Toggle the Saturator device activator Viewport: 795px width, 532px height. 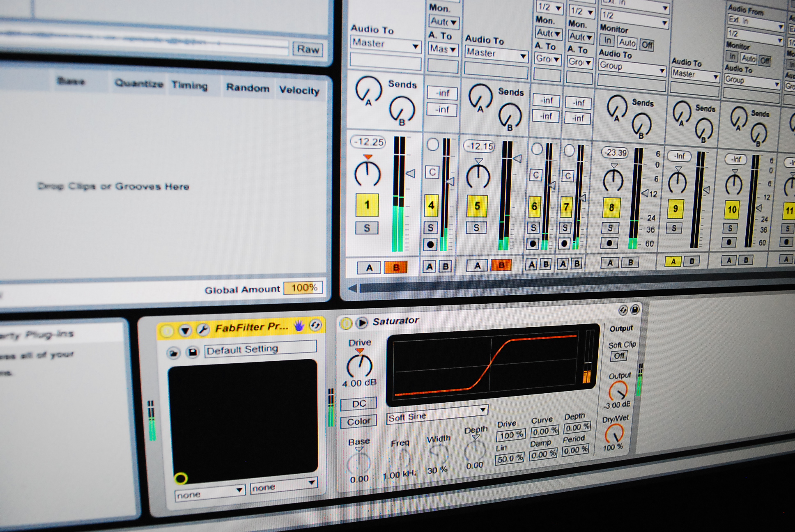pos(346,324)
